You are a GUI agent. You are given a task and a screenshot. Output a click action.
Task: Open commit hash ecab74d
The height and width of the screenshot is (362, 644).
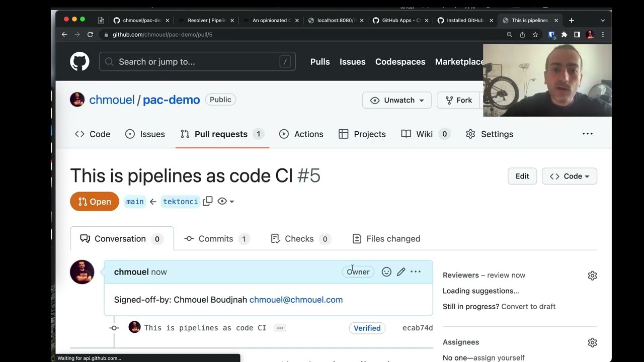tap(418, 328)
